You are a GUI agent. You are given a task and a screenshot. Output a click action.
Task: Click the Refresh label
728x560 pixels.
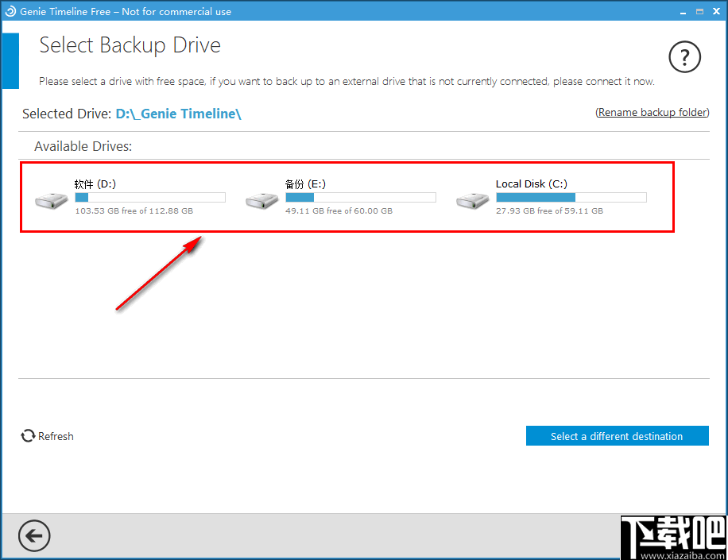[x=56, y=437]
